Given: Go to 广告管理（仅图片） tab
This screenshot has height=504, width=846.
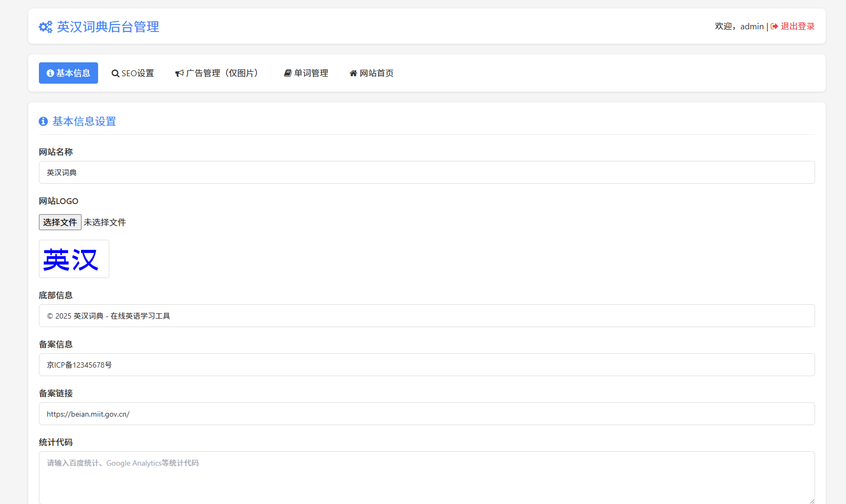Looking at the screenshot, I should pos(219,74).
